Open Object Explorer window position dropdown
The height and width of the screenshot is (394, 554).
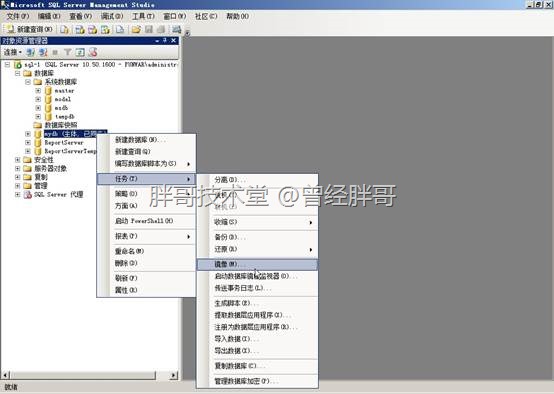[x=157, y=41]
